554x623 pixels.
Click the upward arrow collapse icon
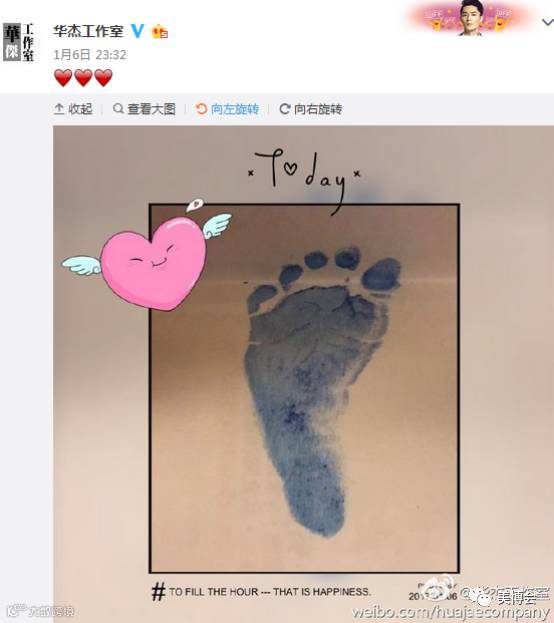pos(59,109)
